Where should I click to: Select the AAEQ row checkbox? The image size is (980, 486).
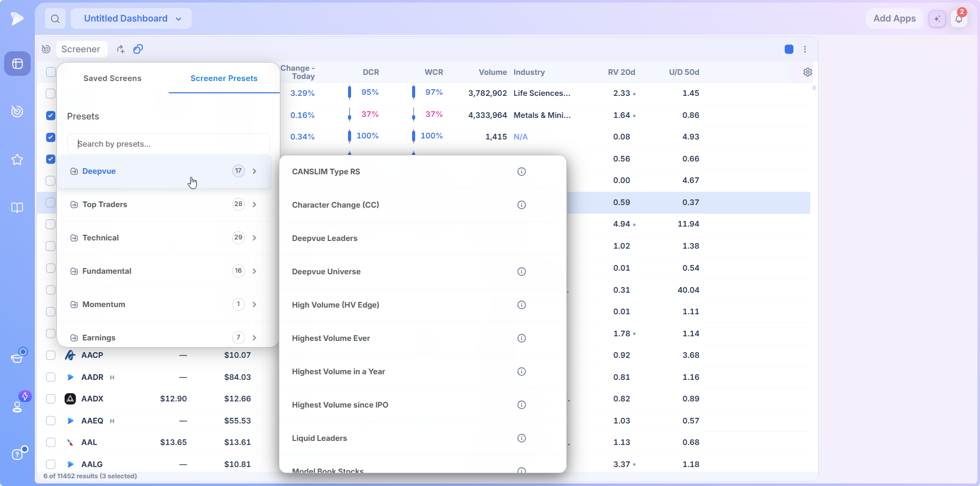[50, 421]
